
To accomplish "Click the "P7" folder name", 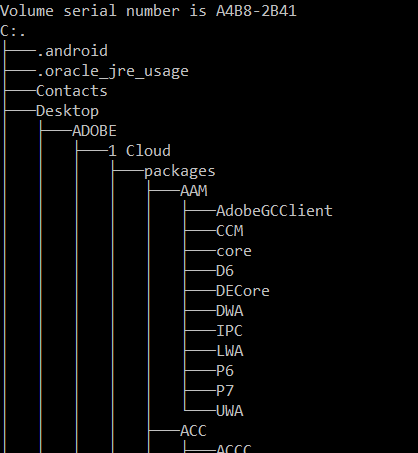I will click(225, 391).
